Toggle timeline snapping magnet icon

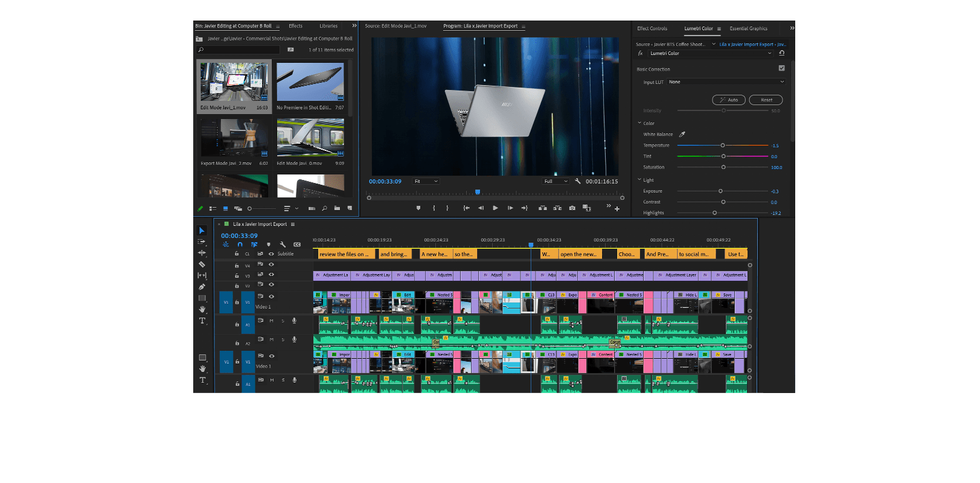[240, 245]
